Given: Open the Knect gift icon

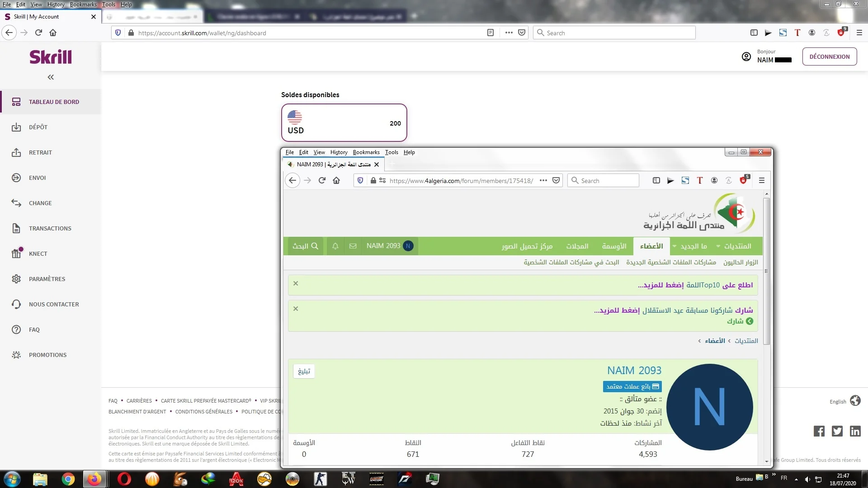Looking at the screenshot, I should tap(16, 253).
